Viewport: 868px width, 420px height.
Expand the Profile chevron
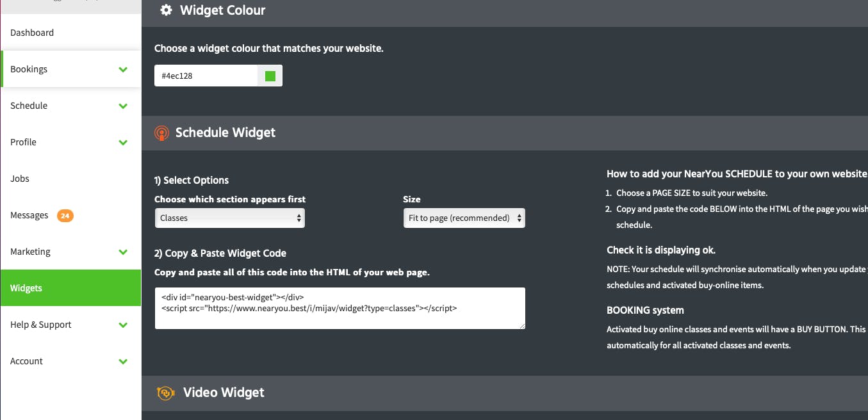tap(124, 142)
